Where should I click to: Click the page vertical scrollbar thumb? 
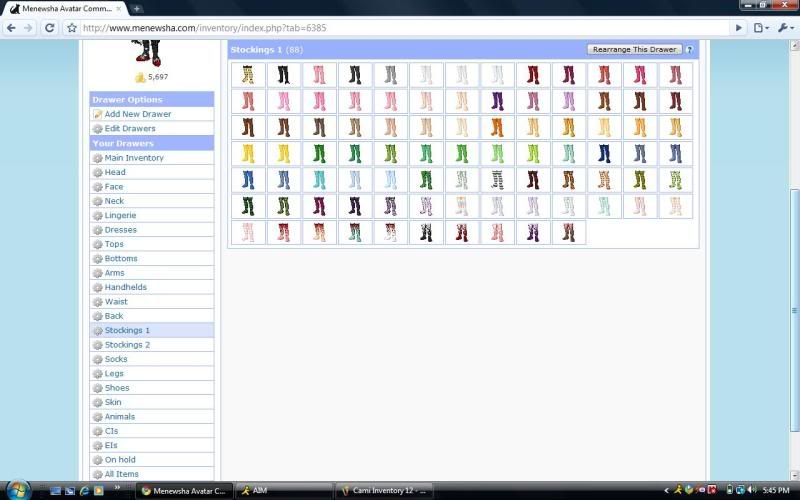pyautogui.click(x=794, y=310)
